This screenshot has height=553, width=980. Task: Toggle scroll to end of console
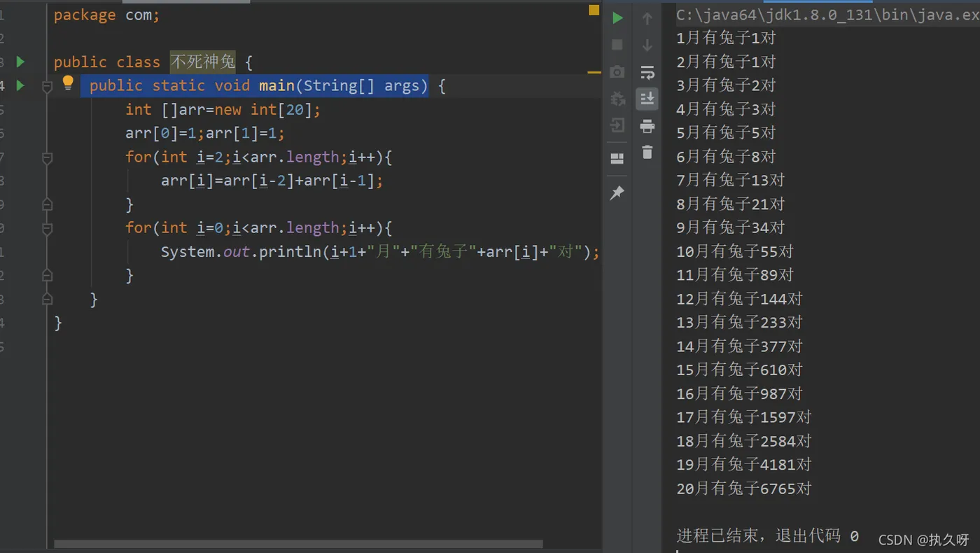(647, 99)
